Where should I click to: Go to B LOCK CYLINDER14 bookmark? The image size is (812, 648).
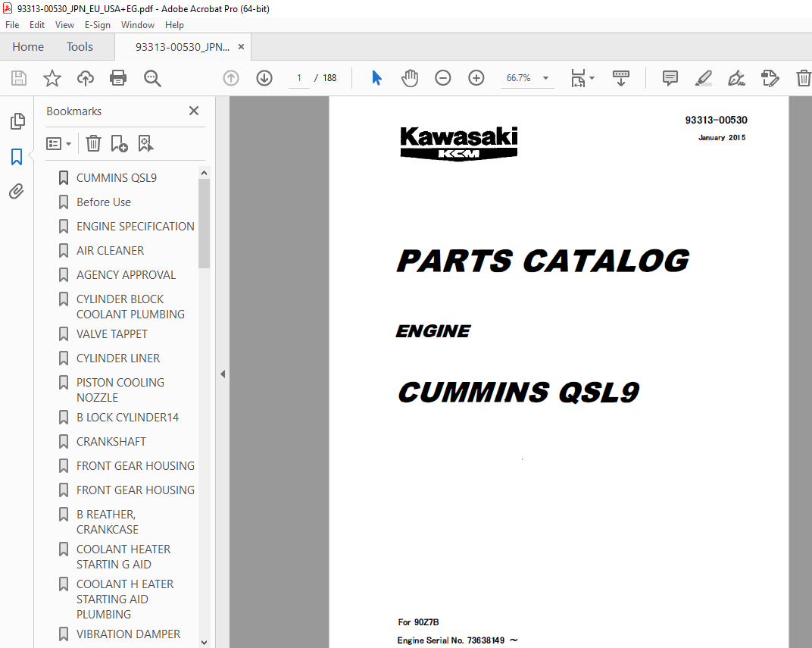pyautogui.click(x=127, y=418)
